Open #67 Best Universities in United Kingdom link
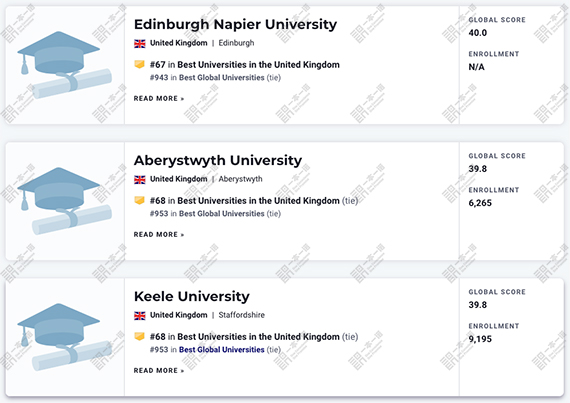The width and height of the screenshot is (570, 403). [245, 65]
